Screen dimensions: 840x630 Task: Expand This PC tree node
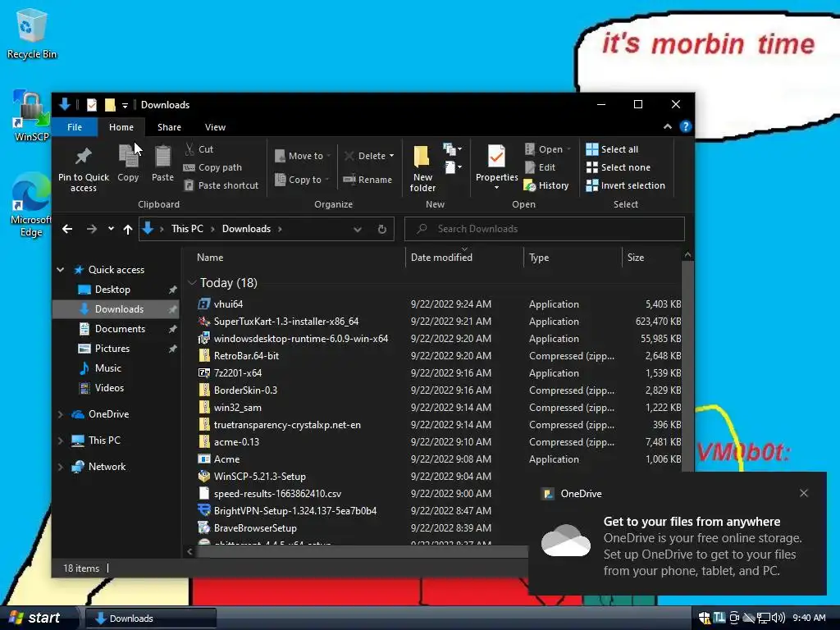point(61,441)
